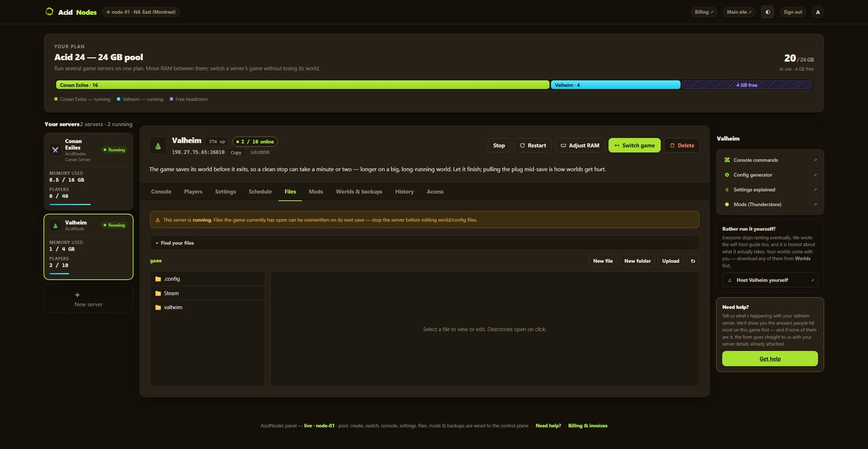Click the 37m up uptime badge
The width and height of the screenshot is (868, 449).
click(x=217, y=142)
